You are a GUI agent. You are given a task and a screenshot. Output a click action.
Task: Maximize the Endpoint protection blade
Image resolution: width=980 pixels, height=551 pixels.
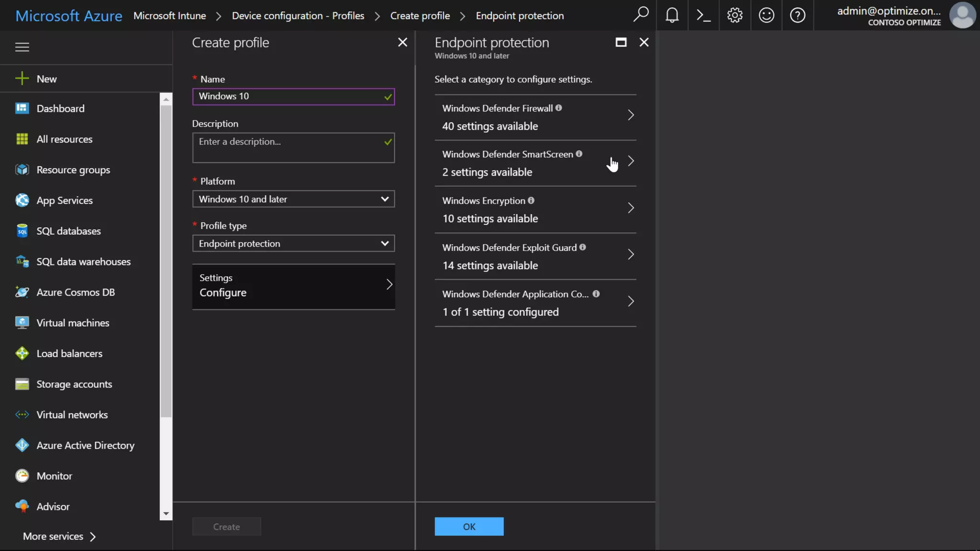click(x=621, y=42)
